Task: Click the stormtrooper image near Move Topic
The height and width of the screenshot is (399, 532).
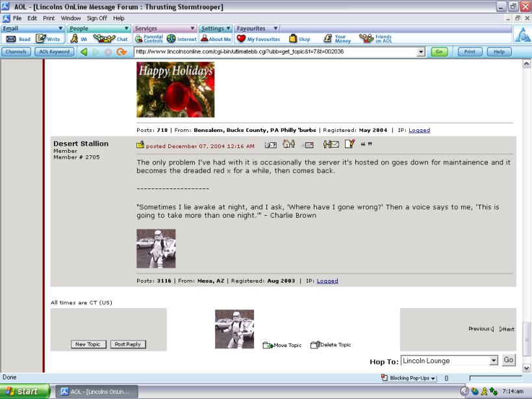Action: pyautogui.click(x=234, y=329)
